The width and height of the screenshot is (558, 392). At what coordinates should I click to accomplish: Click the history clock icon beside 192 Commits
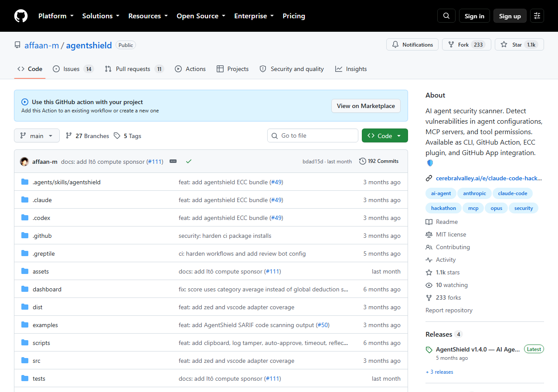[x=363, y=161]
